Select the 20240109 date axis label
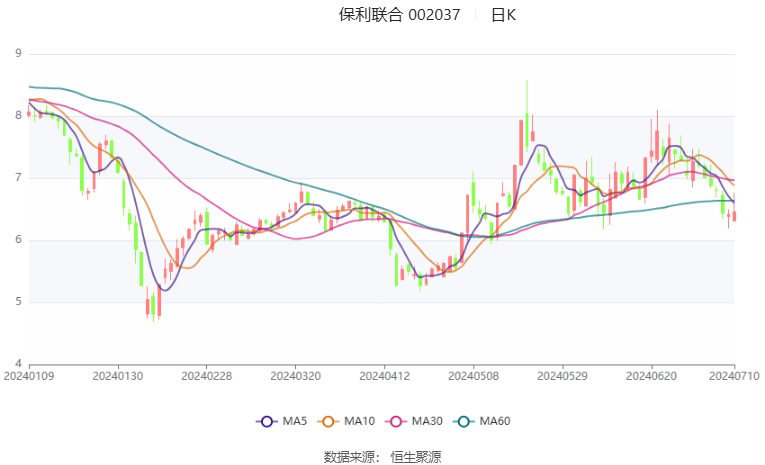The image size is (765, 465). (x=29, y=376)
